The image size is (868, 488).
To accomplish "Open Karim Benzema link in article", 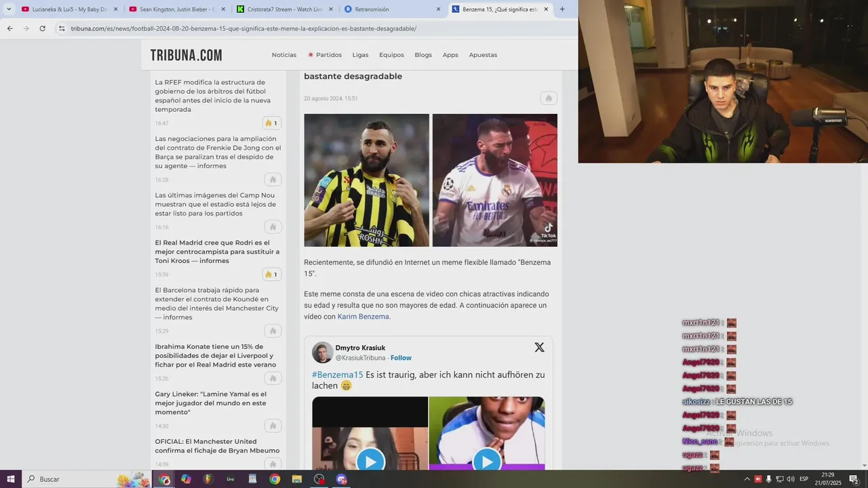I will coord(363,317).
